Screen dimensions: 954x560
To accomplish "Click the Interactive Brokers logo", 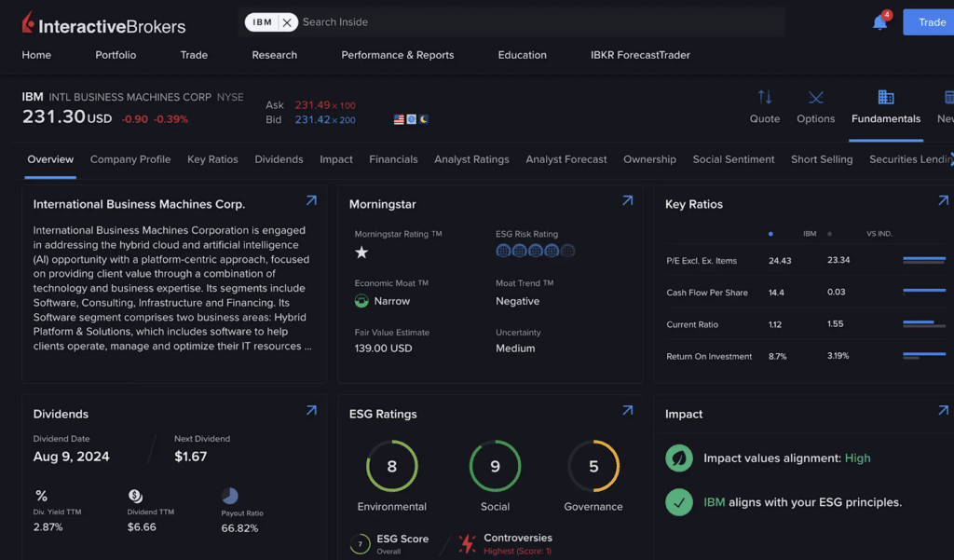I will coord(103,23).
